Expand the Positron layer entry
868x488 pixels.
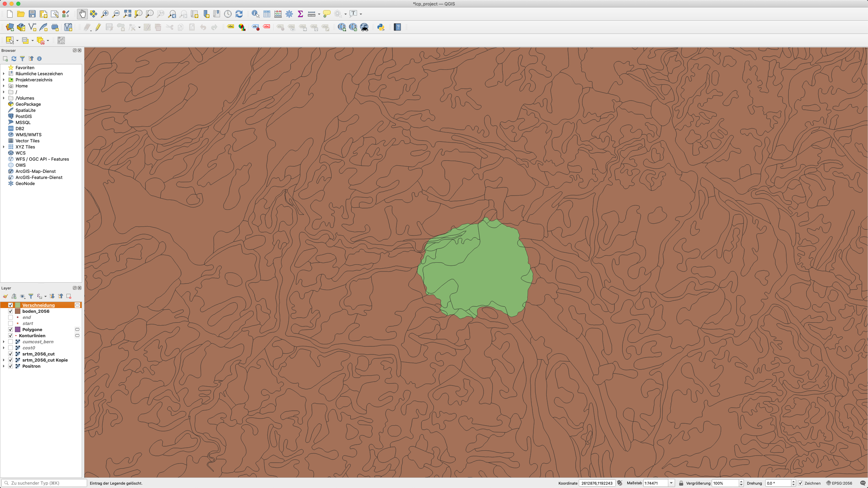(x=4, y=366)
